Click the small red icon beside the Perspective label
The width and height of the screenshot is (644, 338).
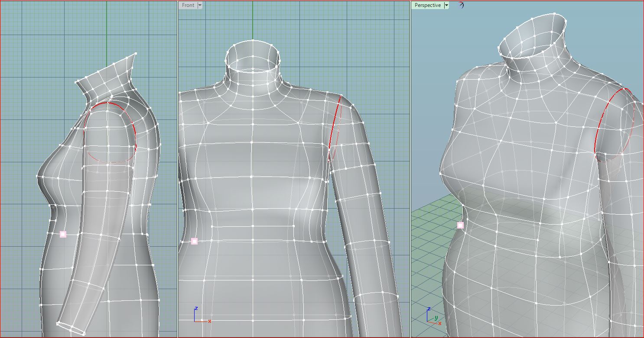[x=461, y=5]
